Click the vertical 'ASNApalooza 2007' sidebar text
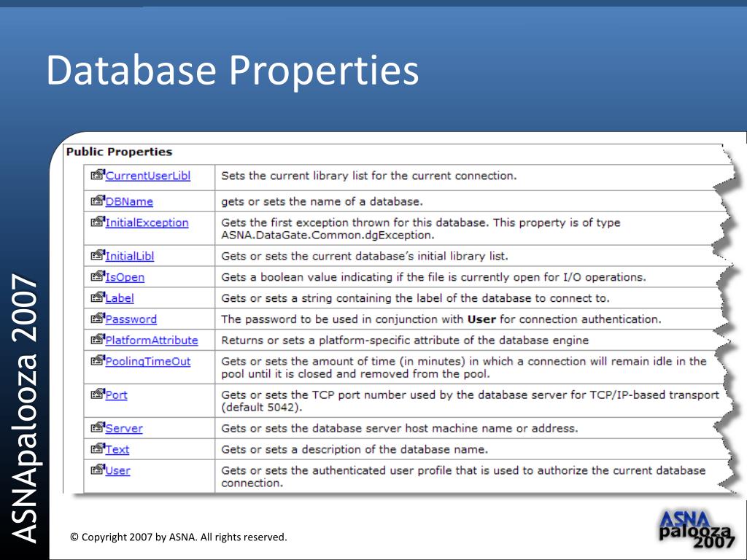Screen dimensions: 747x560 click(x=24, y=408)
